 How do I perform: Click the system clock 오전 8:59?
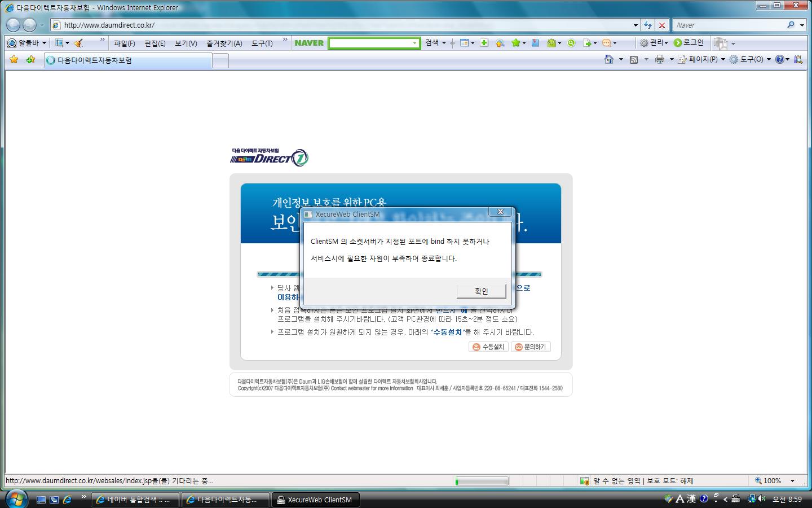(x=787, y=499)
